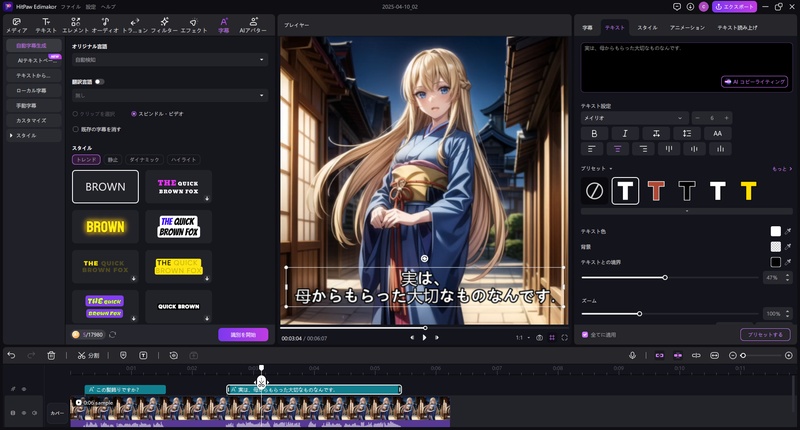Screen dimensions: 800x430
Task: Click the snapshot camera icon in player
Action: [539, 338]
